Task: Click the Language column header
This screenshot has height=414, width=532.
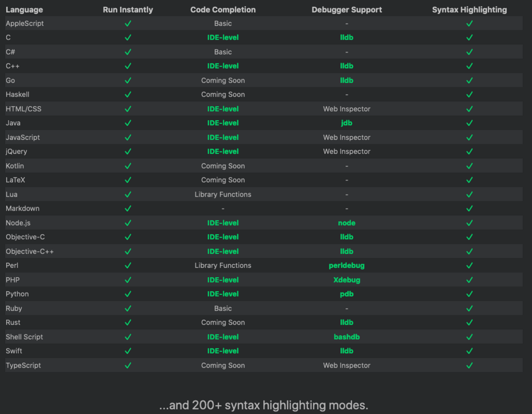Action: tap(24, 10)
